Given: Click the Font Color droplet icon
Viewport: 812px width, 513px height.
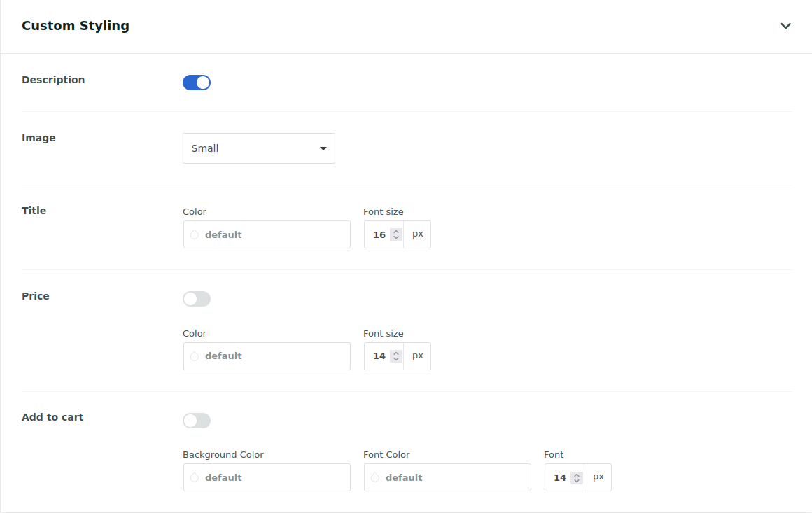Looking at the screenshot, I should click(374, 477).
